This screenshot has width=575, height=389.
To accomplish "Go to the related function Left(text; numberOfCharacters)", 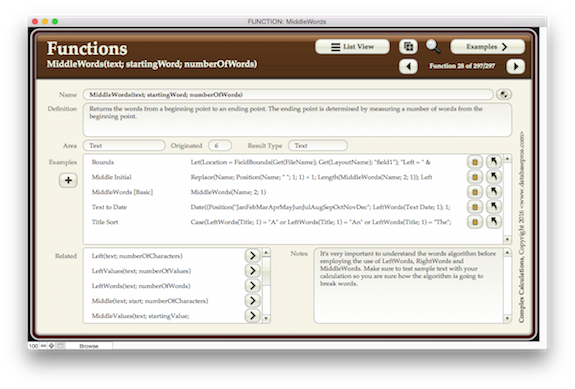I will coord(253,256).
